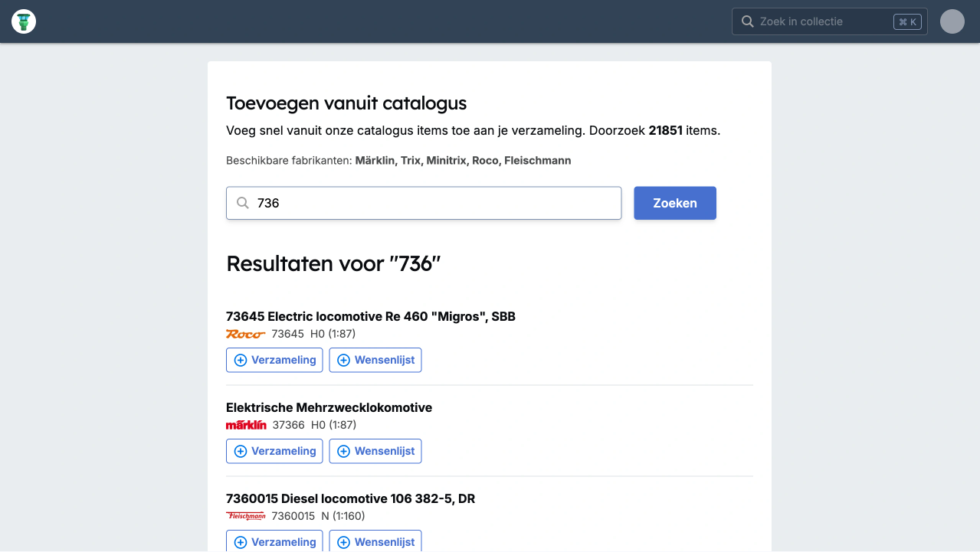Image resolution: width=980 pixels, height=552 pixels.
Task: Click the plus icon on the first Verzameling button
Action: [x=240, y=360]
